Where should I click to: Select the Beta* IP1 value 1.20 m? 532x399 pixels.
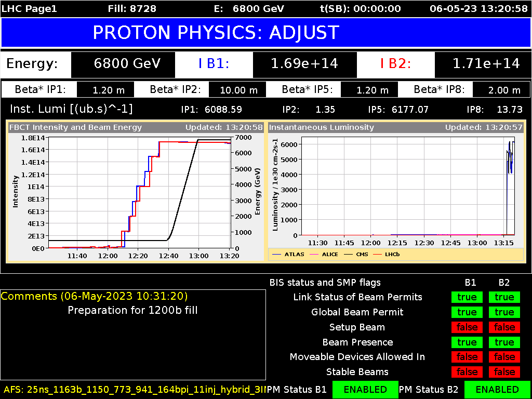(x=105, y=89)
